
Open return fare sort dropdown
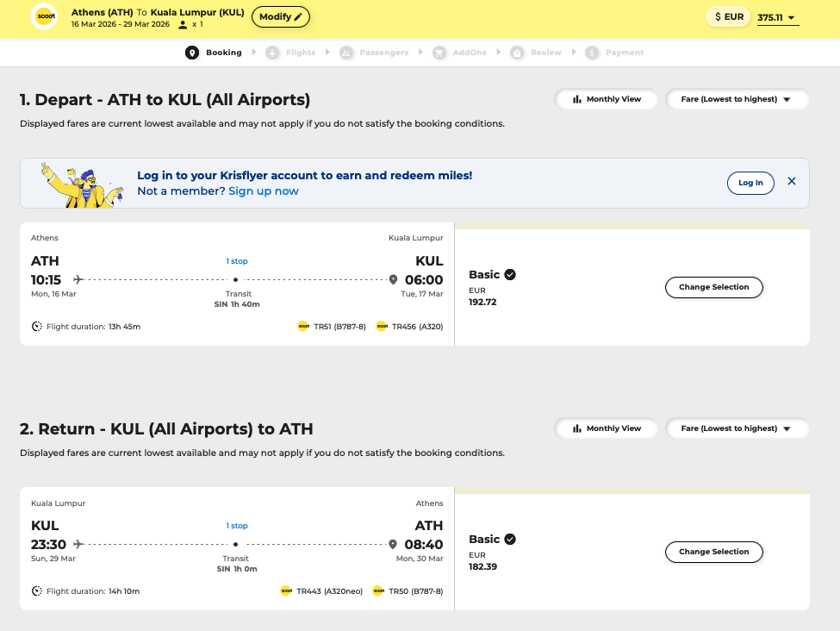click(x=737, y=428)
